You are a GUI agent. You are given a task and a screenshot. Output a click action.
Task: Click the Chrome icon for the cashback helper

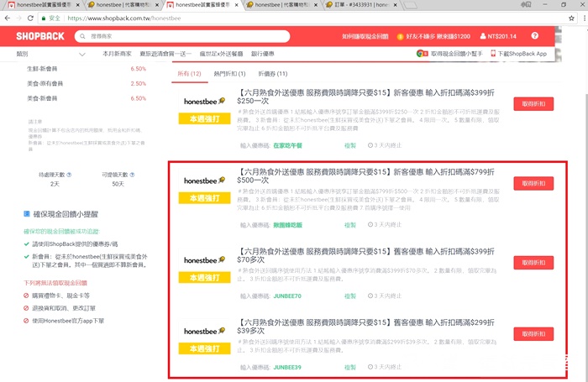pos(420,53)
